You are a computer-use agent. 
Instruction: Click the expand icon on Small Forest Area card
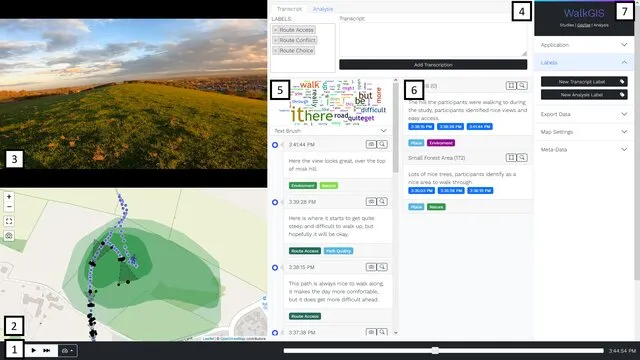[x=511, y=158]
